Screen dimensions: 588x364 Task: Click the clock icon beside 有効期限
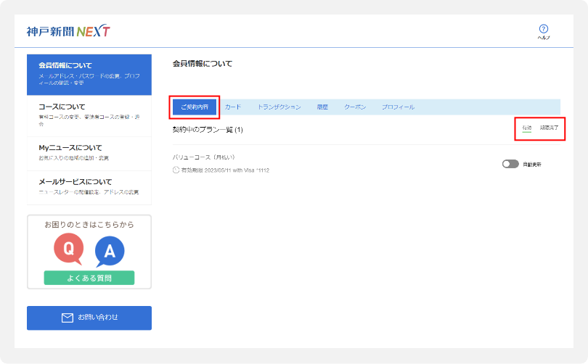pyautogui.click(x=176, y=170)
